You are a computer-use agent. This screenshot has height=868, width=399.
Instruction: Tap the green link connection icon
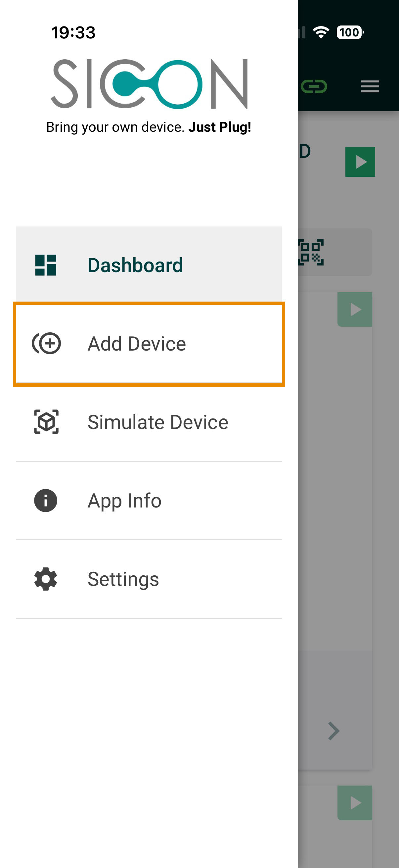[313, 86]
